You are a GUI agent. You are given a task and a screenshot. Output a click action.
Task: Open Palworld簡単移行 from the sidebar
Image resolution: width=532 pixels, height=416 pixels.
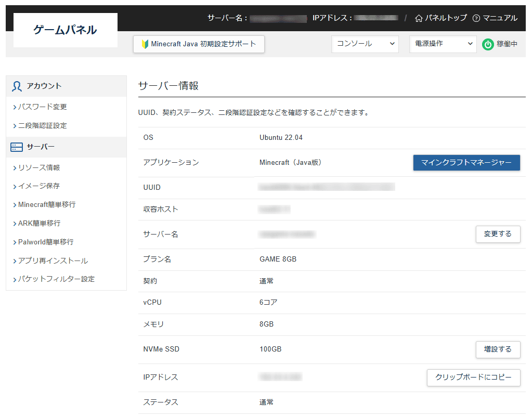click(x=46, y=242)
